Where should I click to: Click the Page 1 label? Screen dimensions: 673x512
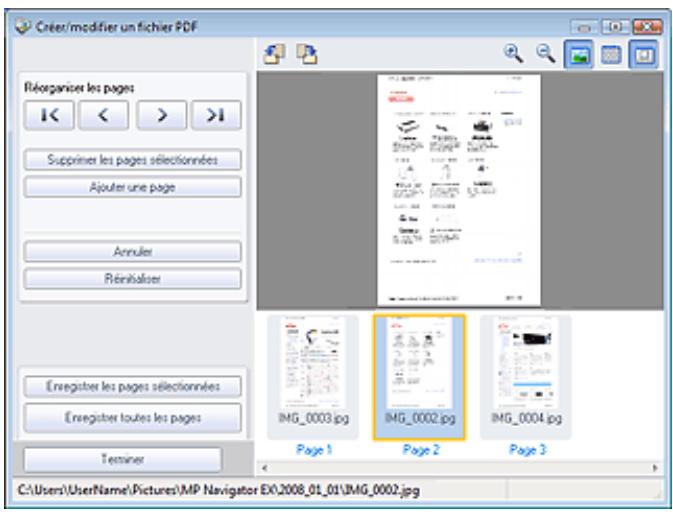314,450
